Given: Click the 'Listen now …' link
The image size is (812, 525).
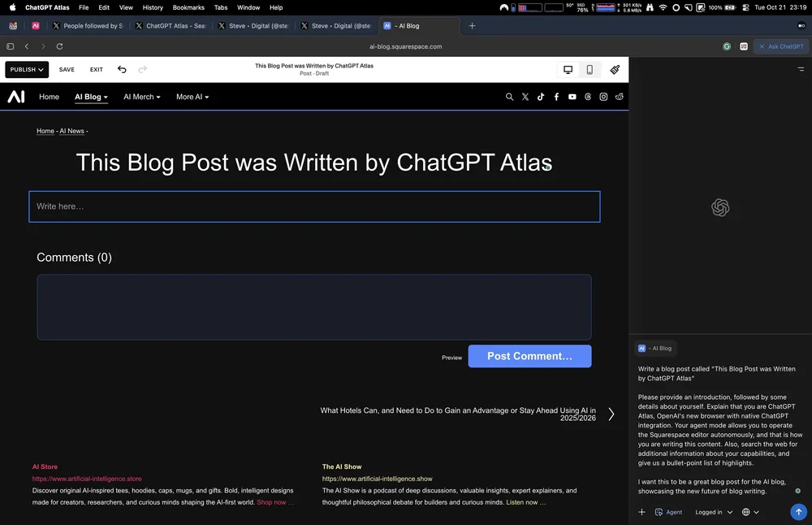Looking at the screenshot, I should [525, 502].
